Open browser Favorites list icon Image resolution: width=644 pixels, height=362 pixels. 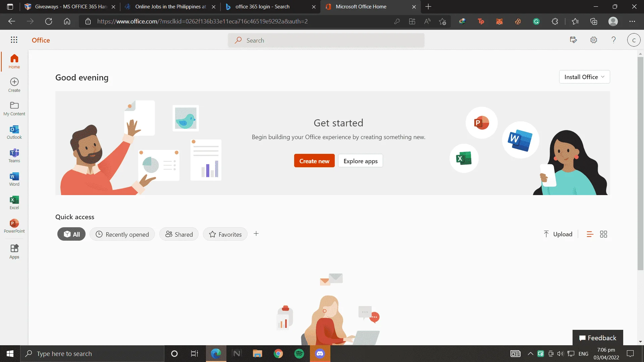[575, 21]
